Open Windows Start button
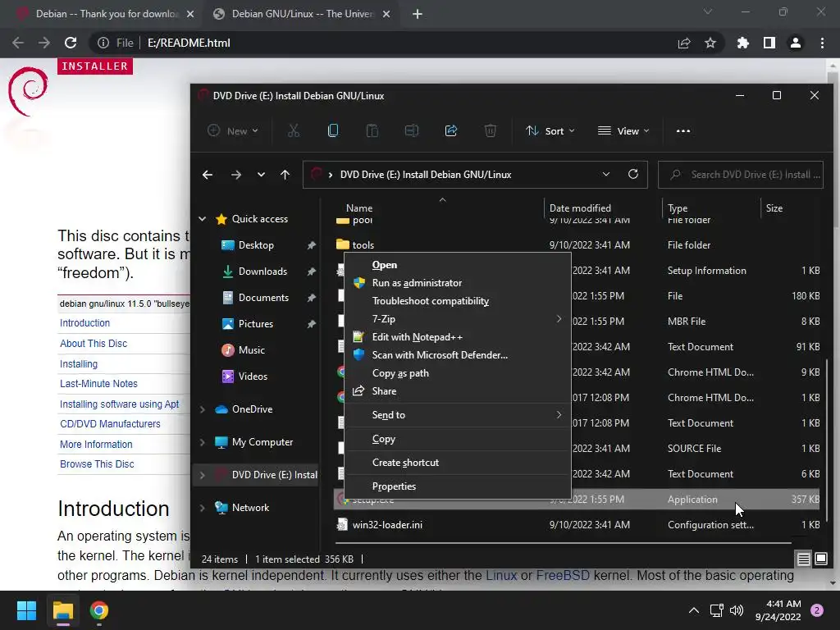 click(x=26, y=610)
